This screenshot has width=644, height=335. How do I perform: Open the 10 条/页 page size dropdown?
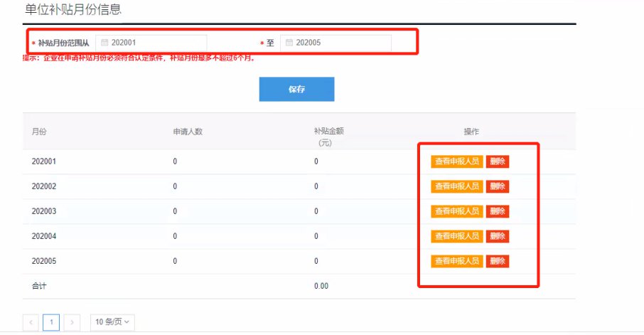tap(112, 322)
